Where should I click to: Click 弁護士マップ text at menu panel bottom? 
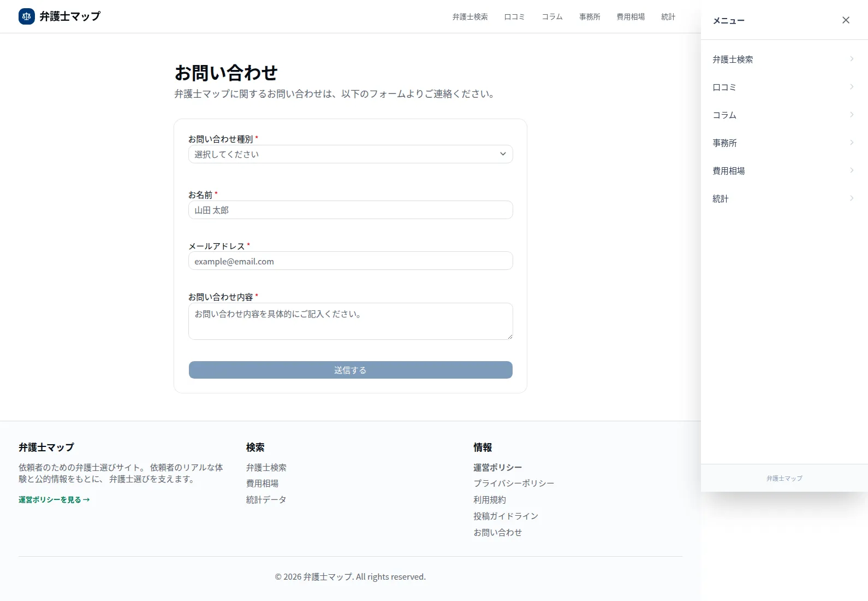784,478
